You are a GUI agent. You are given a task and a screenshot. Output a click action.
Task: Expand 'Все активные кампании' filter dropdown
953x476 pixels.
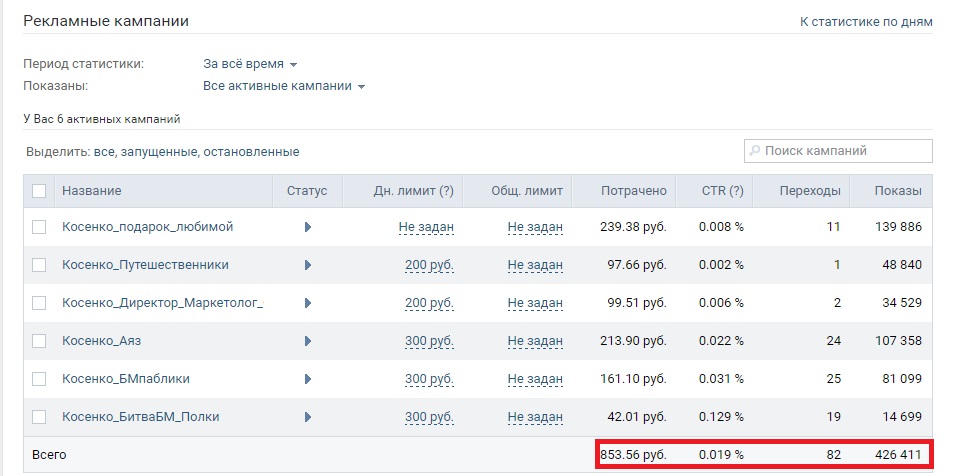pyautogui.click(x=284, y=86)
